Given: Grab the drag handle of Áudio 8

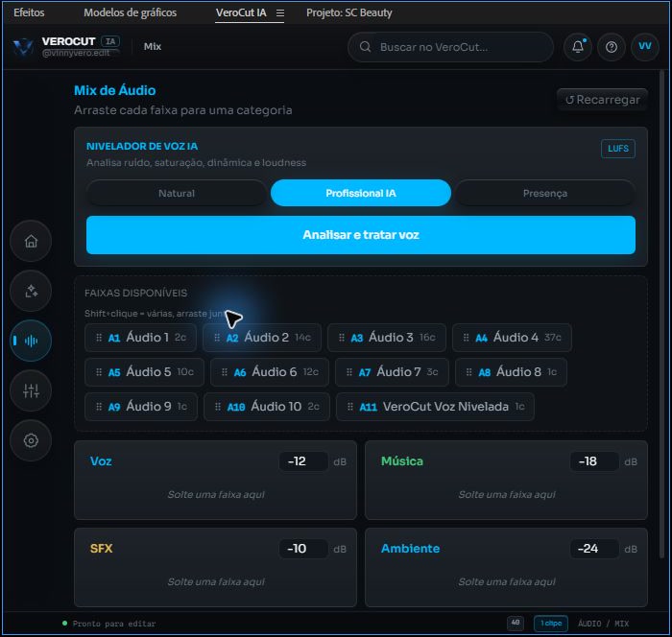Looking at the screenshot, I should click(x=469, y=372).
